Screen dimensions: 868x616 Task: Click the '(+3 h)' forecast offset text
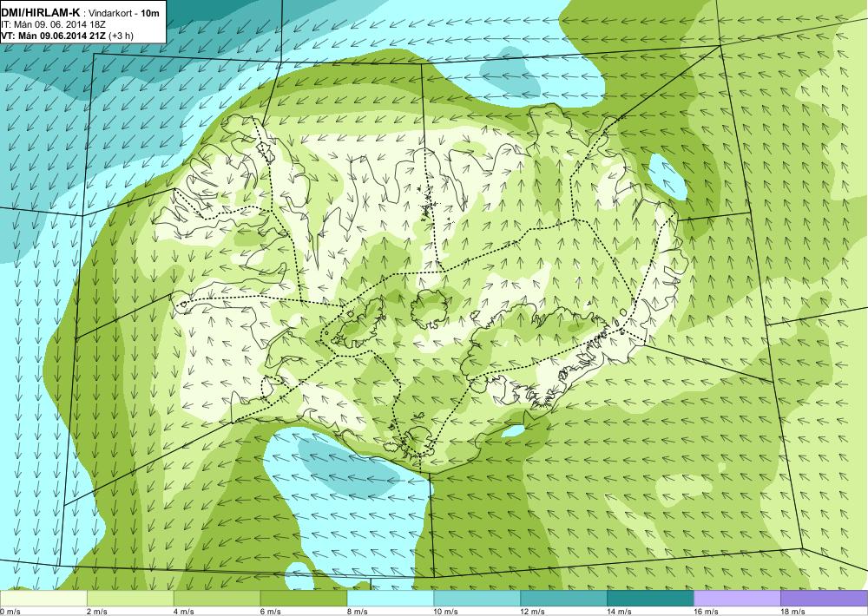coord(121,36)
